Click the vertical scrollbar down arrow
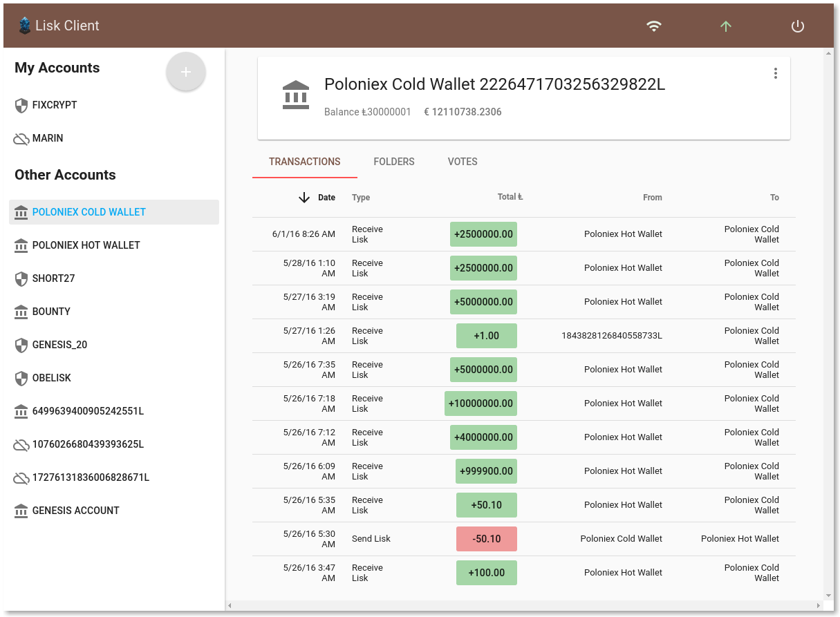The width and height of the screenshot is (840, 617). [829, 595]
